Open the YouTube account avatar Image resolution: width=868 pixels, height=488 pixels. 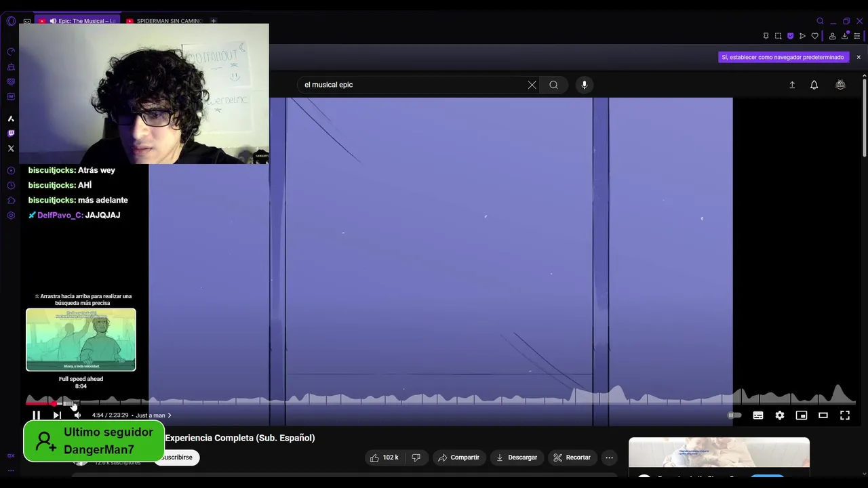[840, 85]
